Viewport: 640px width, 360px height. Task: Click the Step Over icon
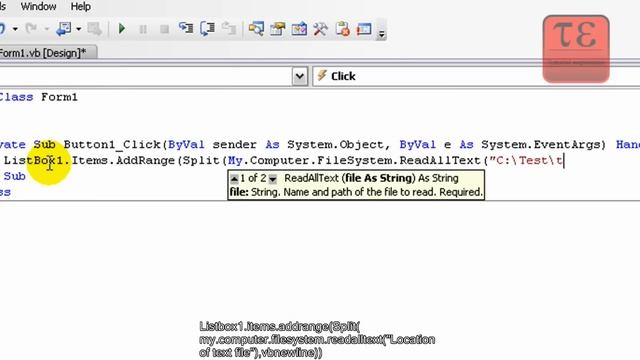208,29
